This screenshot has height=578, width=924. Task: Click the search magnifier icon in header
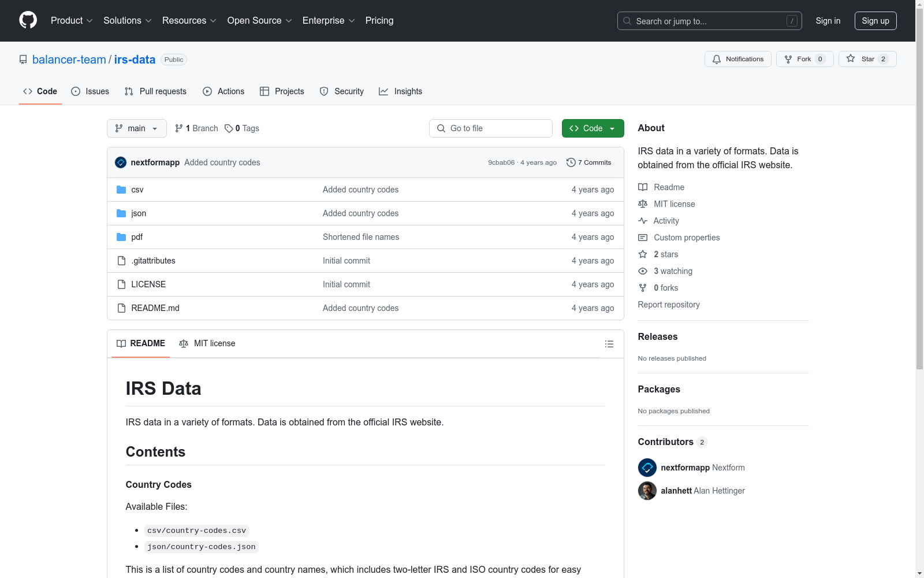[x=627, y=21]
